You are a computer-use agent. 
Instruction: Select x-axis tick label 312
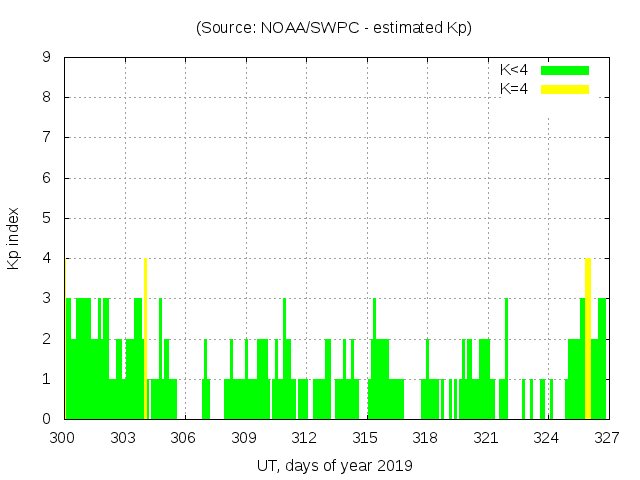[x=305, y=437]
